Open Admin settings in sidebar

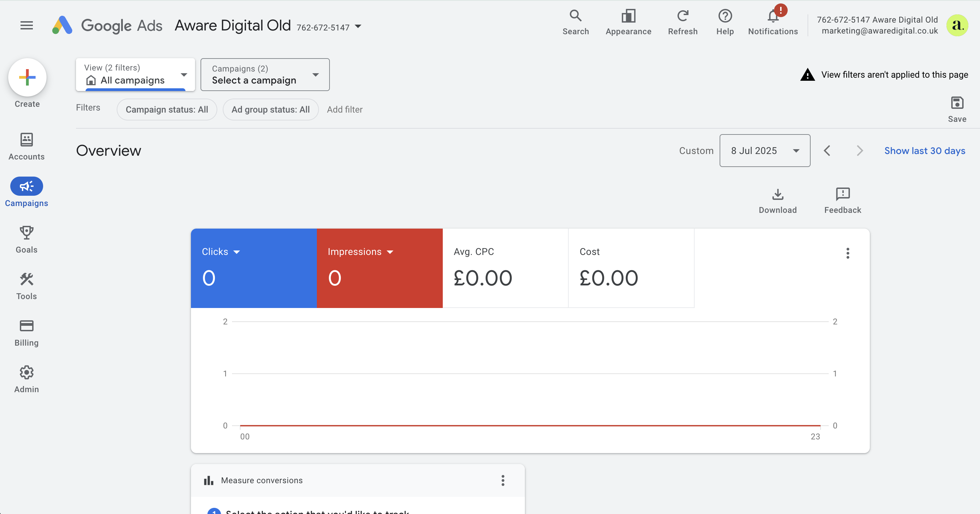point(27,379)
